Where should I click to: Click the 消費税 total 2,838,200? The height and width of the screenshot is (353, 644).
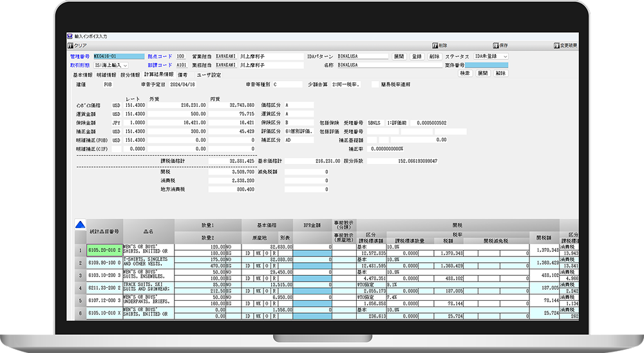(232, 180)
